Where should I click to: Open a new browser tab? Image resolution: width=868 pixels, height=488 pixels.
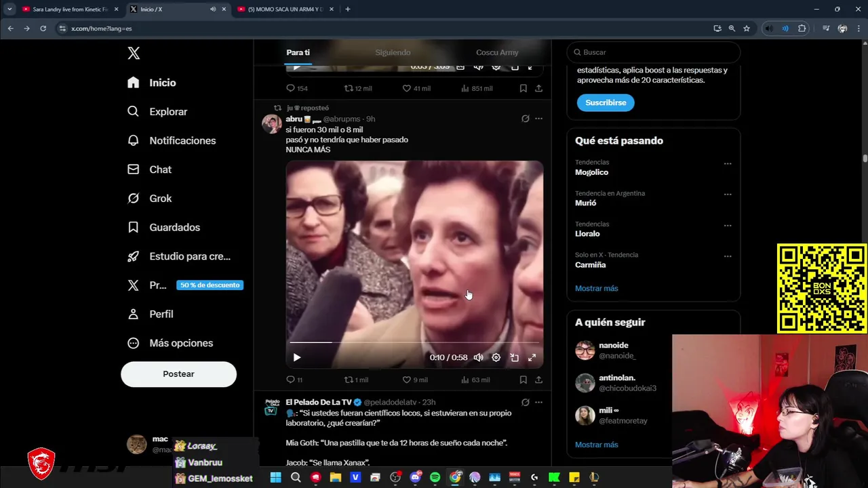348,9
